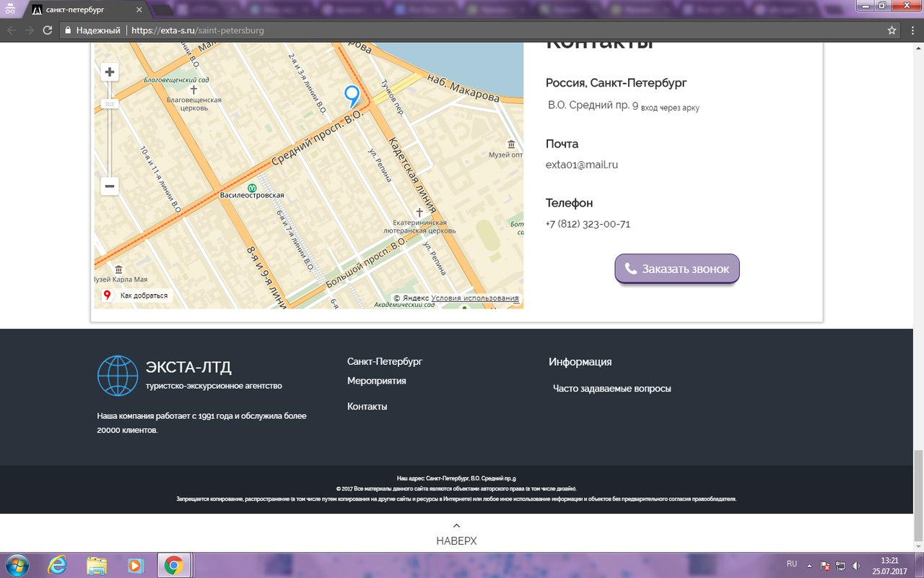Click the exta01@mail.ru email address
This screenshot has height=578, width=924.
point(582,165)
